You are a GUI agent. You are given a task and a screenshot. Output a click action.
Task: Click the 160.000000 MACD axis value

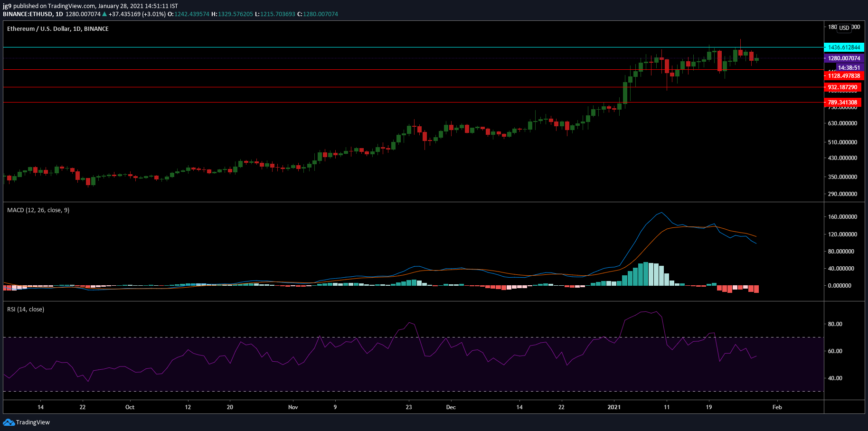click(x=842, y=217)
